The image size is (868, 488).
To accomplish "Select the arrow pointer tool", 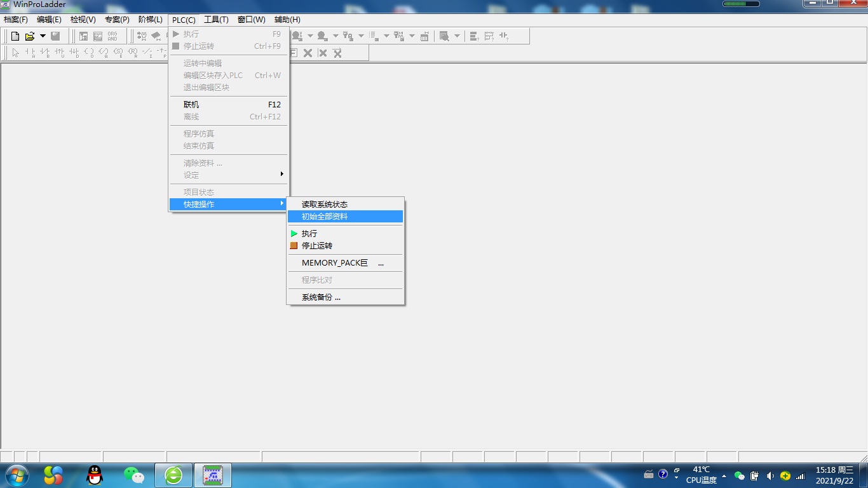I will (16, 53).
